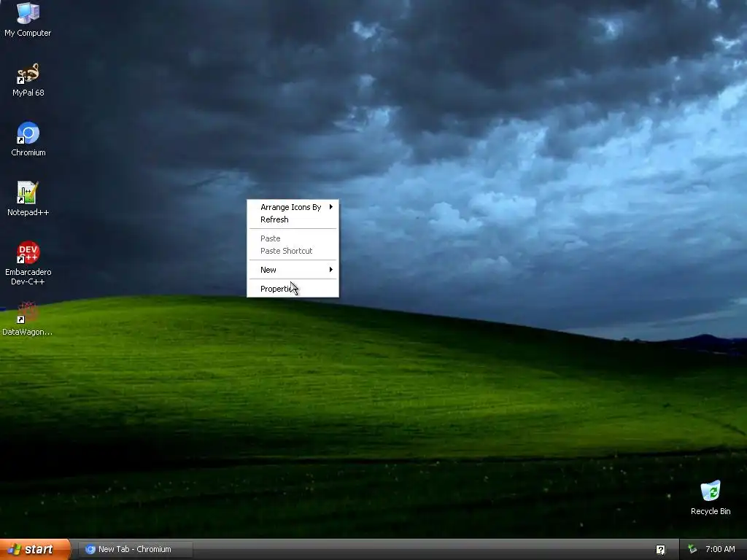
Task: Select the MyPal 68 browser shortcut
Action: pos(28,79)
